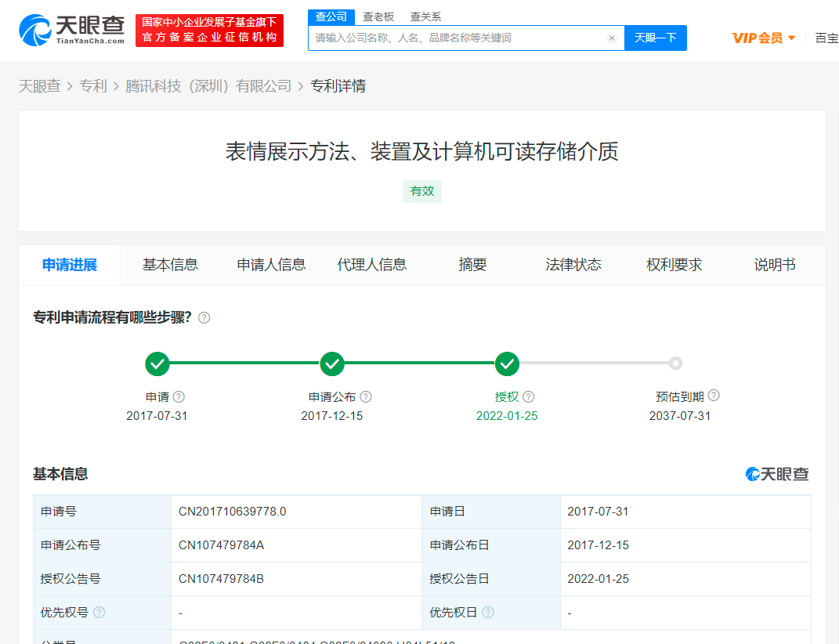
Task: Switch to the 申请人信息 tab
Action: [271, 265]
